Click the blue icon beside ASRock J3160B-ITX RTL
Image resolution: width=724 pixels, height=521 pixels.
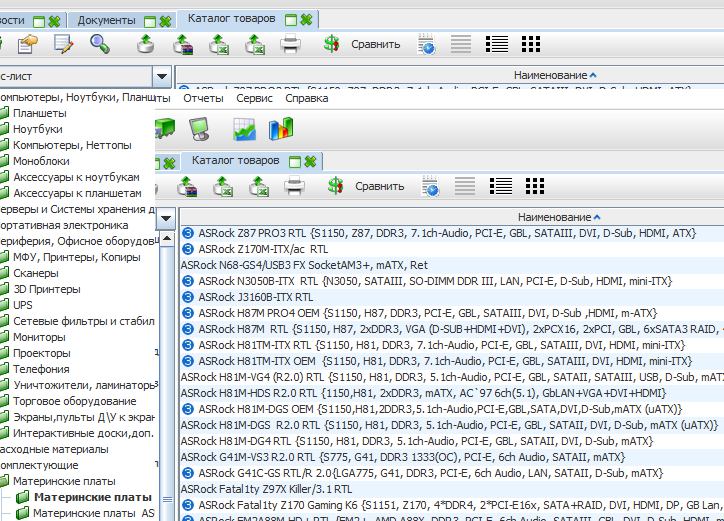pyautogui.click(x=187, y=297)
